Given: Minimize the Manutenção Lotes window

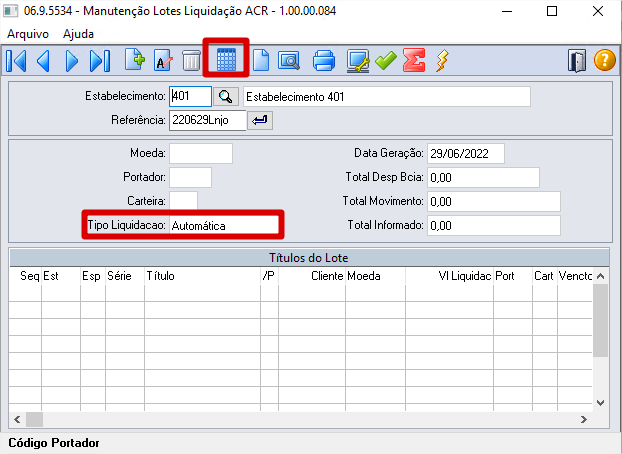Looking at the screenshot, I should point(507,11).
